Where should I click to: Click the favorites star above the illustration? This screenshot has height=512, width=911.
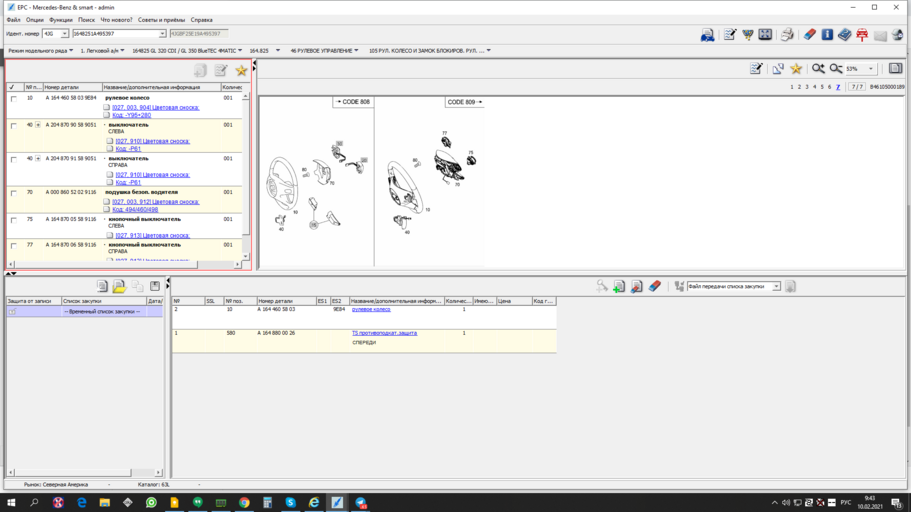pyautogui.click(x=796, y=69)
